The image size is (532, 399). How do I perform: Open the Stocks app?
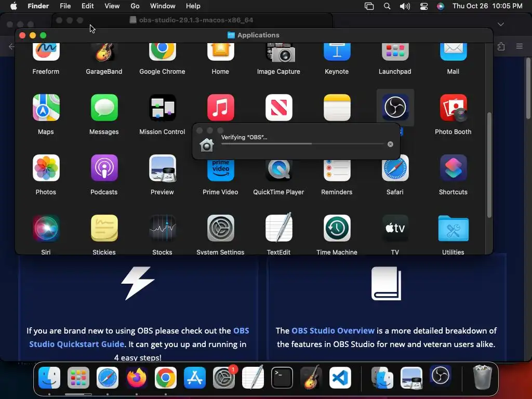point(162,228)
